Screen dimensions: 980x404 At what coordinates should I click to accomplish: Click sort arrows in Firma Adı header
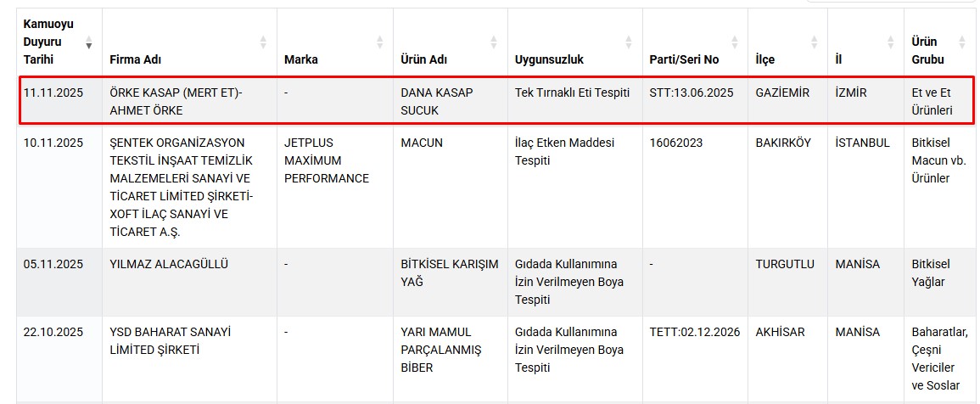[x=263, y=42]
